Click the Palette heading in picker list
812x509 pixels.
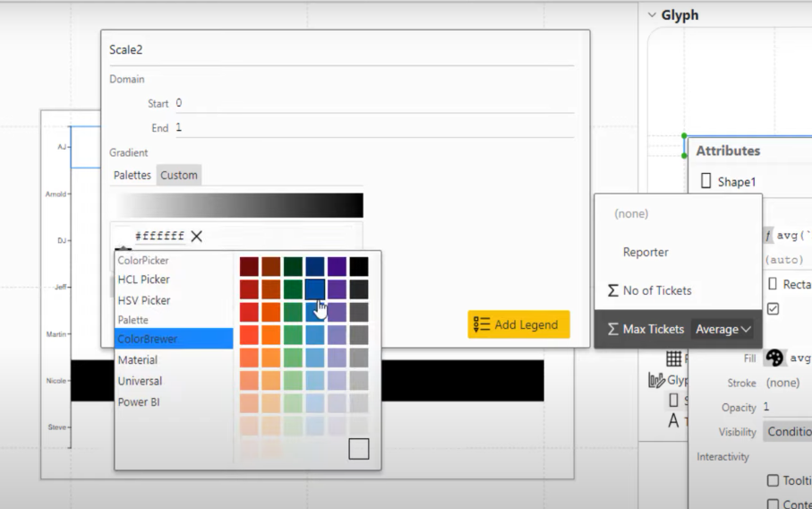coord(132,320)
